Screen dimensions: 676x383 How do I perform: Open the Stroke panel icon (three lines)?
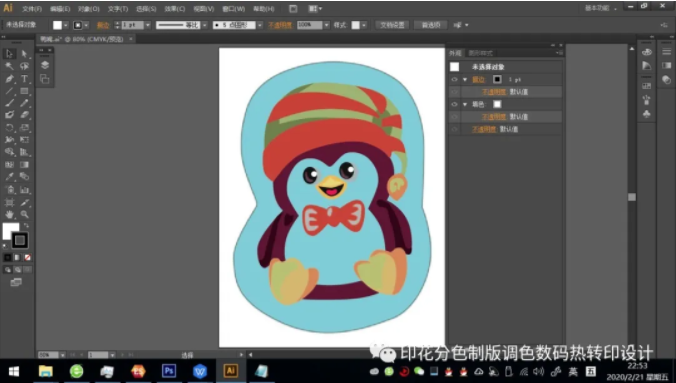coord(667,52)
